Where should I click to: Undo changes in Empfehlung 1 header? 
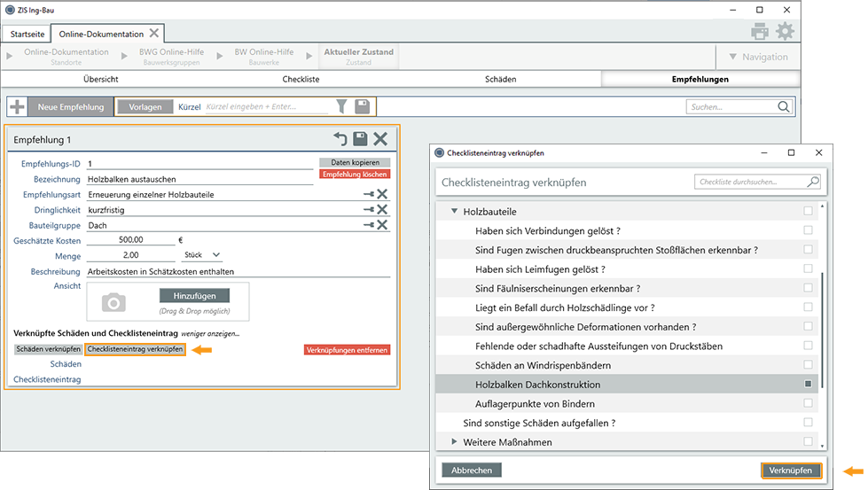[x=340, y=139]
